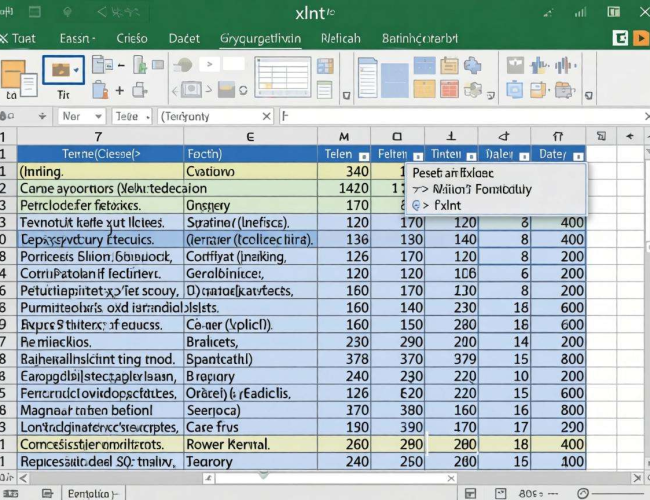The height and width of the screenshot is (500, 650).
Task: Open the Daley column filter dropdown
Action: click(x=524, y=156)
